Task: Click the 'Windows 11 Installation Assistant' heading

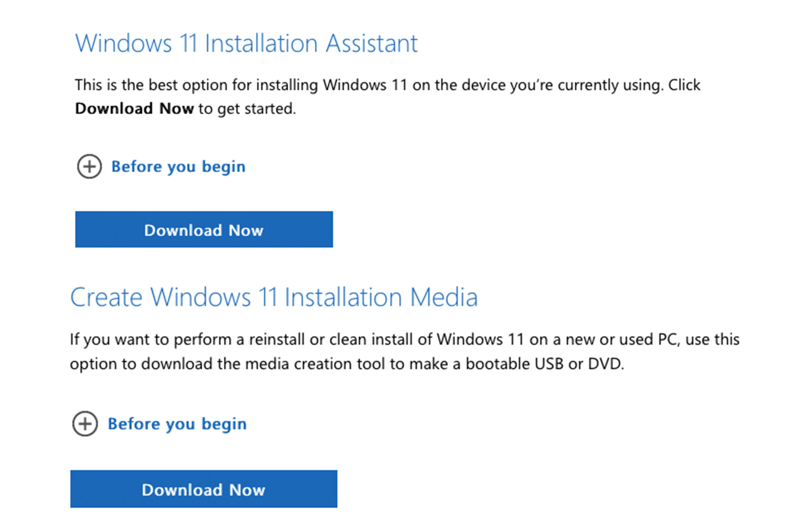Action: (x=246, y=43)
